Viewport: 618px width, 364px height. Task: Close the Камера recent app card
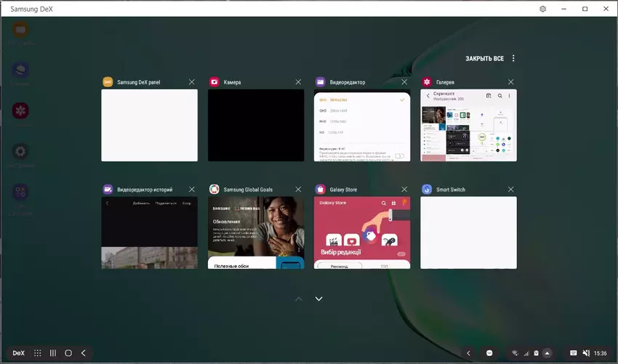(x=298, y=82)
